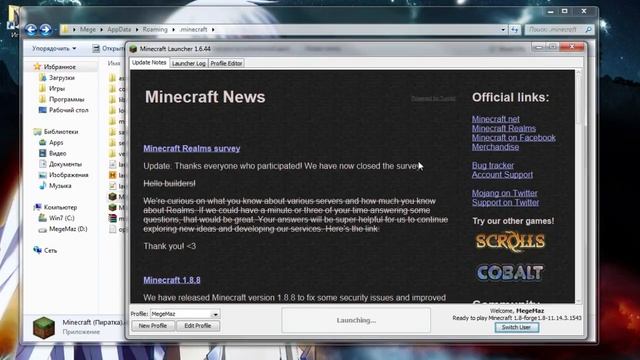Click the Edit Profile button
640x360 pixels.
198,326
